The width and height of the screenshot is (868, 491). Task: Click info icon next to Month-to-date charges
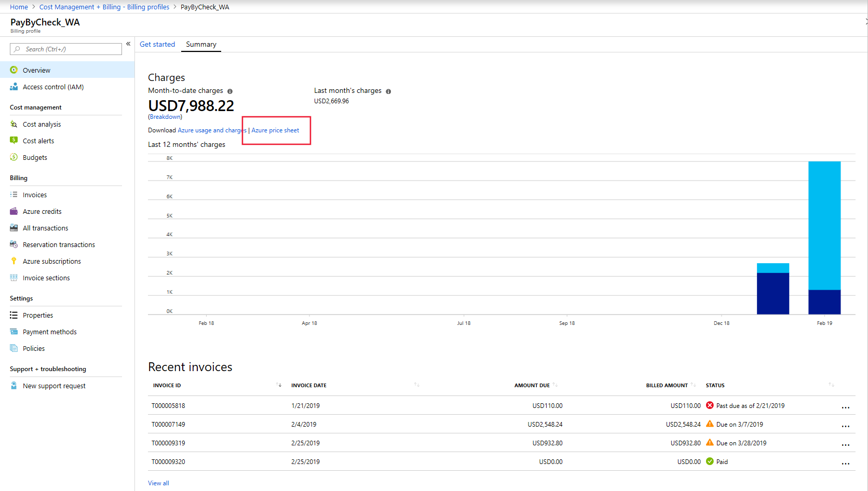(x=230, y=91)
